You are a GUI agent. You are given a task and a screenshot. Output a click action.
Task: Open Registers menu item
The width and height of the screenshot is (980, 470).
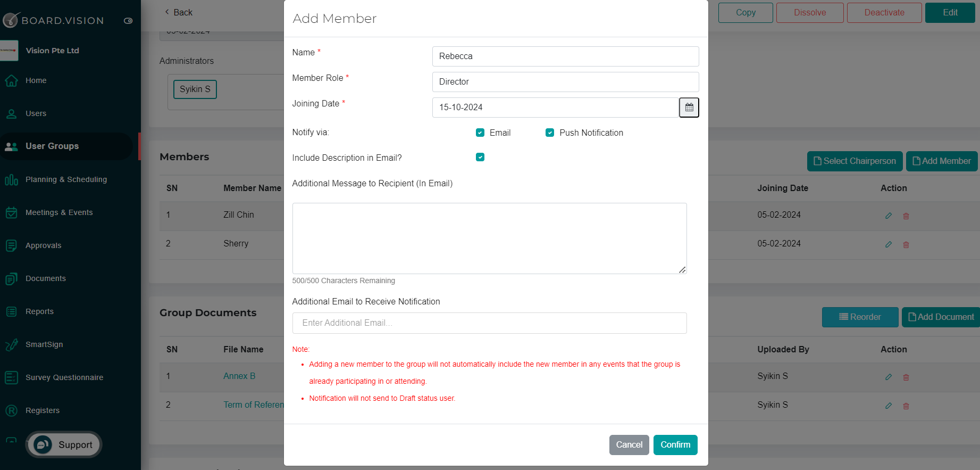click(43, 410)
